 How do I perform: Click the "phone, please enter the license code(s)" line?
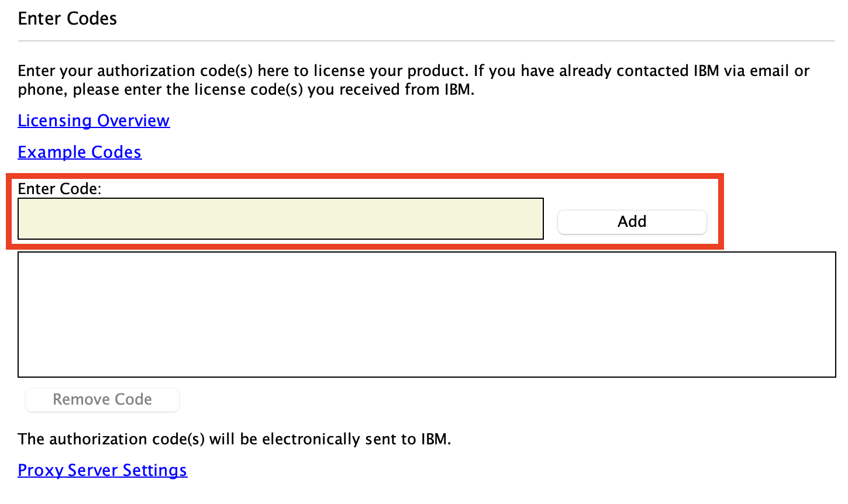pos(246,89)
